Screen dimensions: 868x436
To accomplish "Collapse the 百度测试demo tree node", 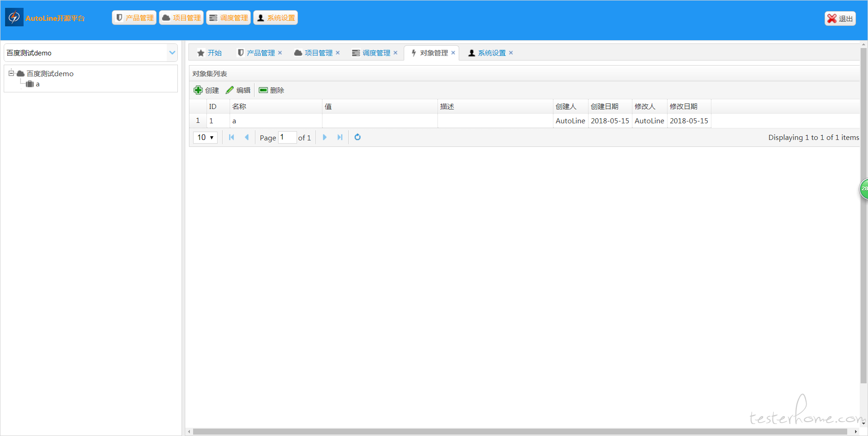I will [x=11, y=73].
